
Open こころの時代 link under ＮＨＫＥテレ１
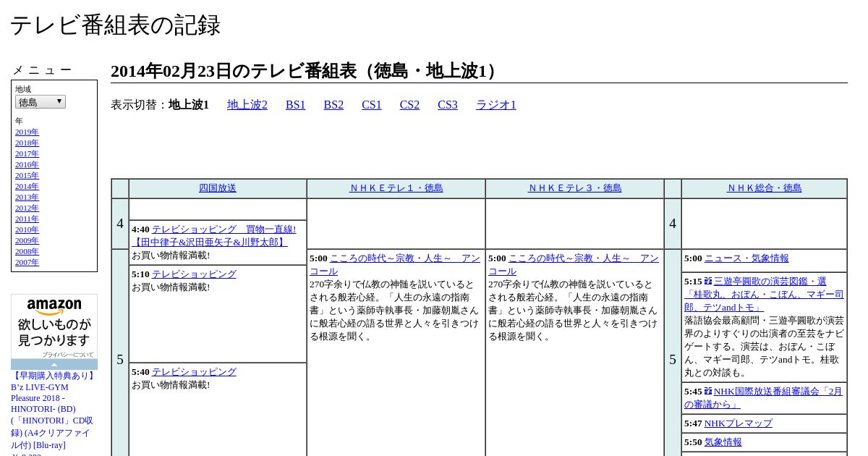(x=395, y=265)
